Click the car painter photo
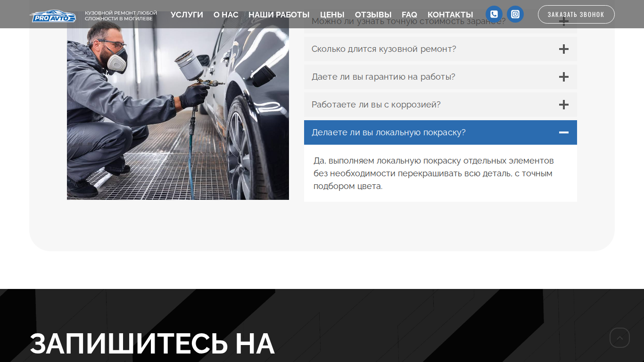This screenshot has width=644, height=362. (178, 106)
